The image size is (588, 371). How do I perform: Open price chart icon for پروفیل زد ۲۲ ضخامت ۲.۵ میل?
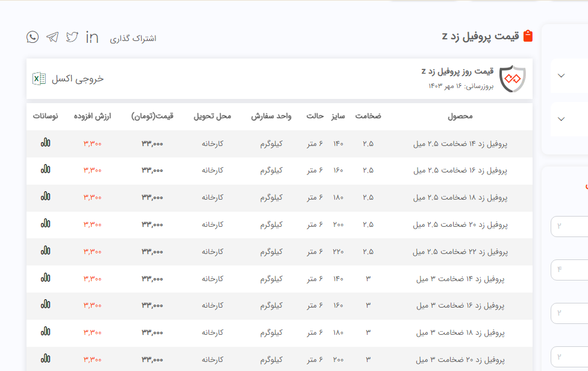(x=46, y=250)
